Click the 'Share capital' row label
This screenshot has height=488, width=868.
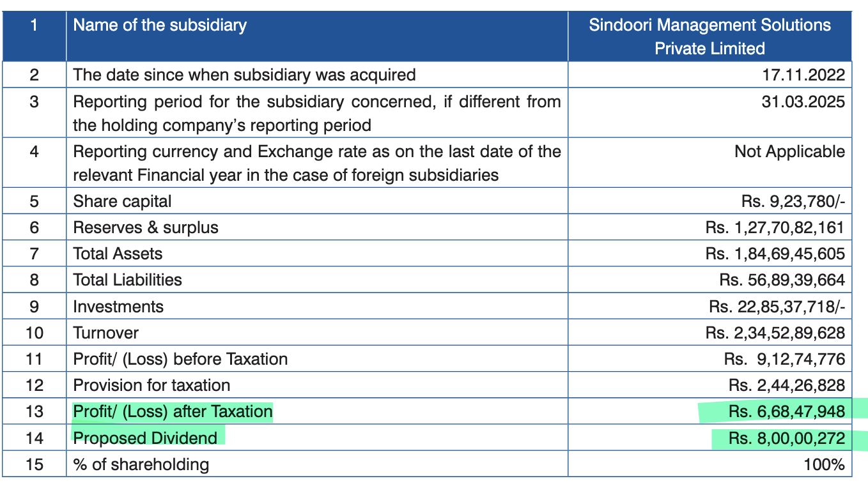[122, 201]
